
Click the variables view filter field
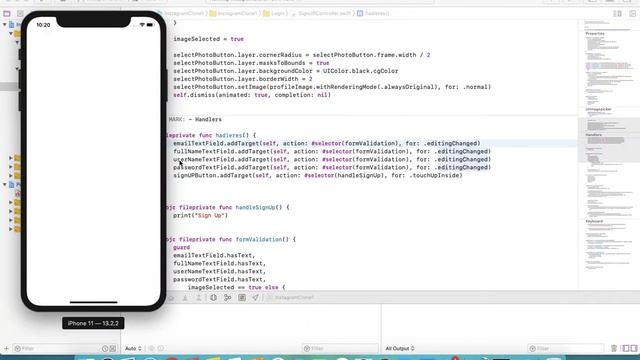340,349
